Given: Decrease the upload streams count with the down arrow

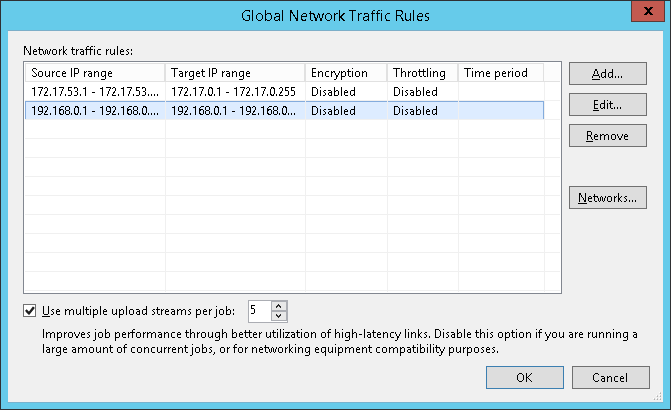Looking at the screenshot, I should click(279, 316).
